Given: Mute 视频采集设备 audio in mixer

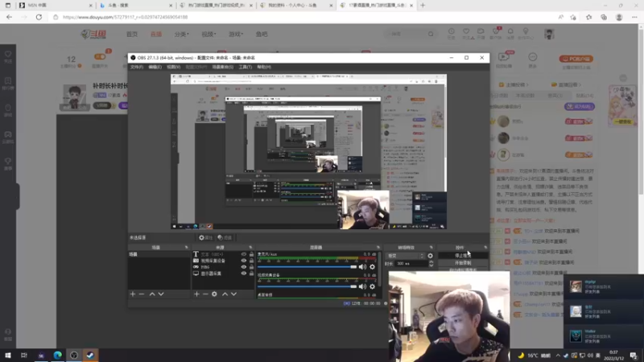Looking at the screenshot, I should tap(362, 286).
